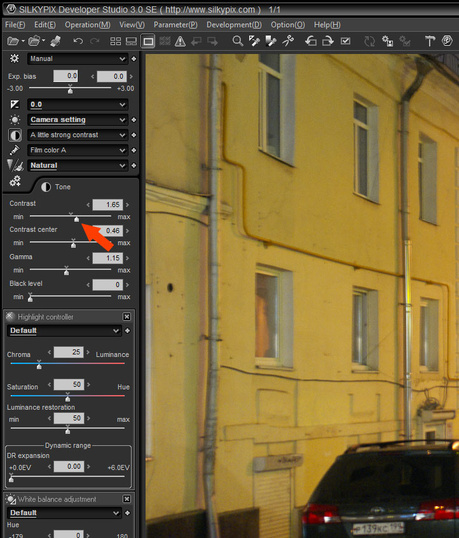Select the magnifier zoom tool
Viewport: 459px width, 538px height.
tap(237, 41)
